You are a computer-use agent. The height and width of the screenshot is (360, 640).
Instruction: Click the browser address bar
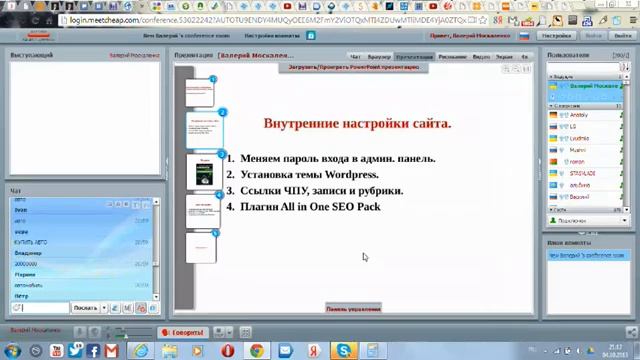click(x=267, y=20)
